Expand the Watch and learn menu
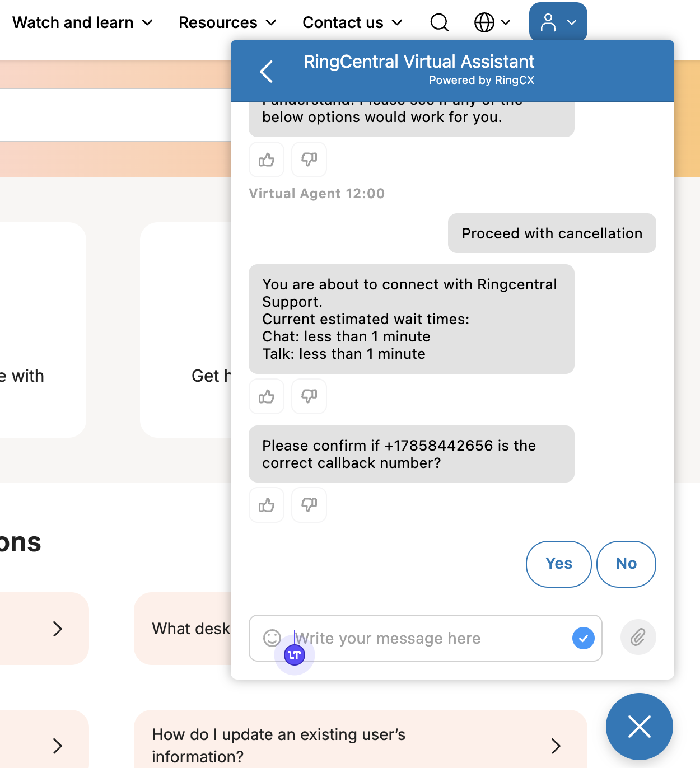This screenshot has width=700, height=768. click(82, 22)
